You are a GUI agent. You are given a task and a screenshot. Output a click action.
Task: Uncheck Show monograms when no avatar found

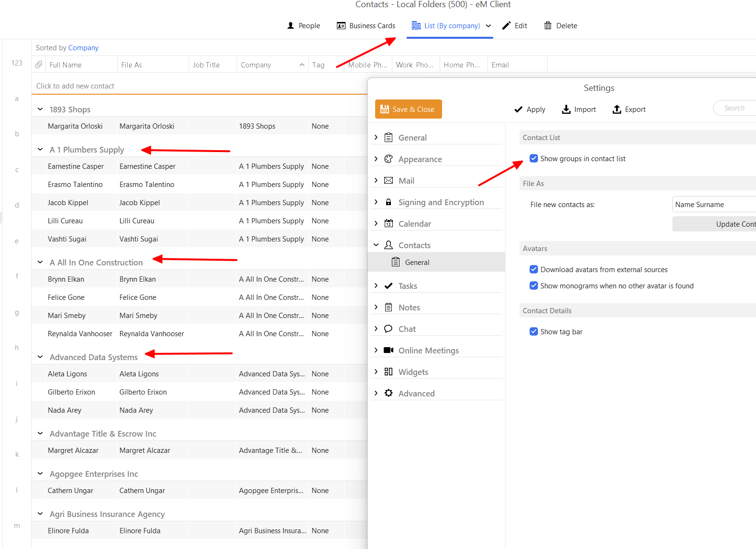[x=534, y=285]
